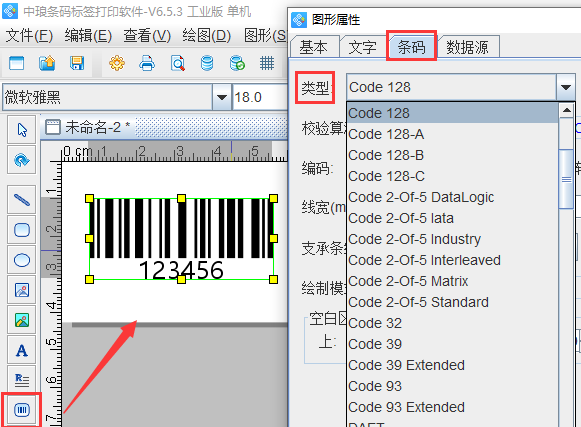Open the 查看(V) menu

[x=147, y=36]
